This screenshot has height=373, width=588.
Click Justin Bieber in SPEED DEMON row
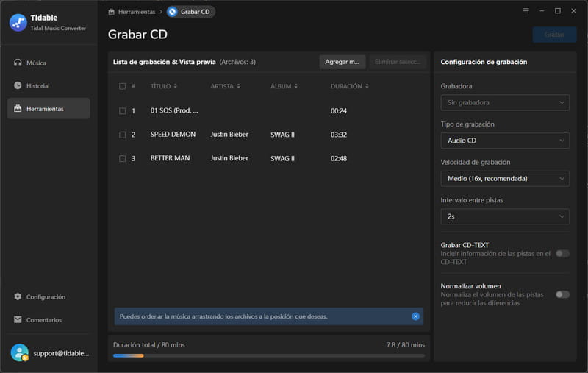pyautogui.click(x=229, y=135)
